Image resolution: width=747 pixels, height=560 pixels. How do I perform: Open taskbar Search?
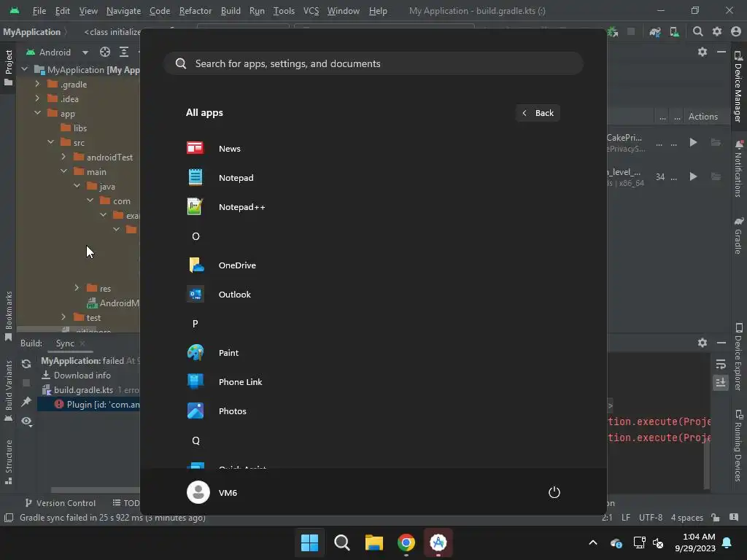341,542
